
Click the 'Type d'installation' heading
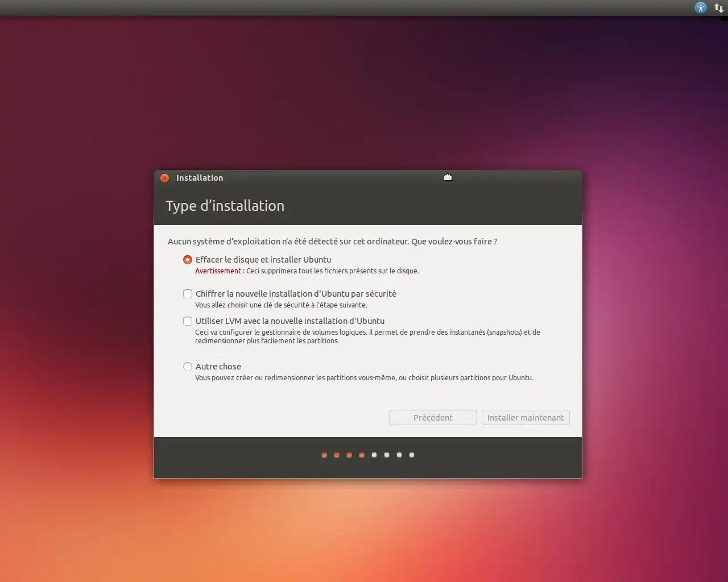pos(225,206)
